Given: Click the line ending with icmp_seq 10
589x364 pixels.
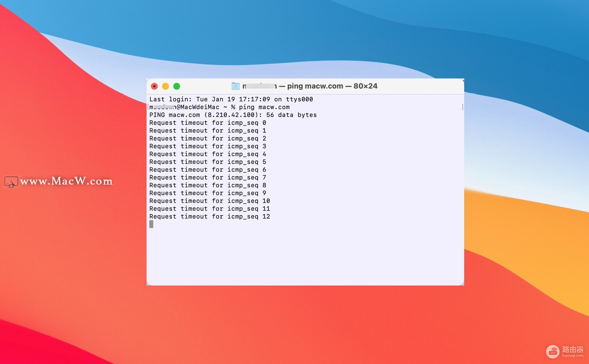Looking at the screenshot, I should pyautogui.click(x=210, y=201).
